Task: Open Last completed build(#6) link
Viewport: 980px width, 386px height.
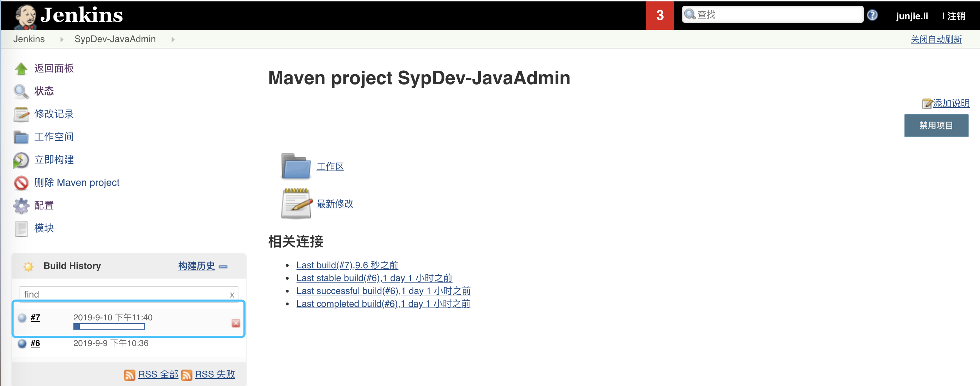Action: point(383,304)
